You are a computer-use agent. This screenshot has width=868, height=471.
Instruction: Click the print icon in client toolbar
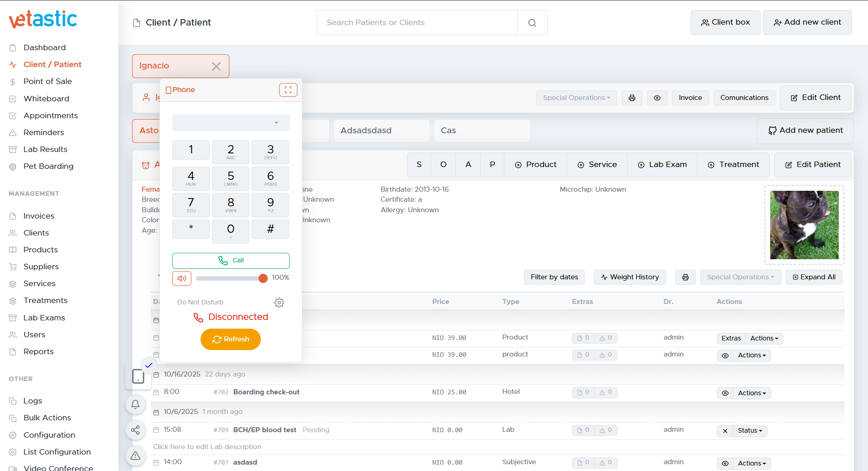(x=632, y=98)
